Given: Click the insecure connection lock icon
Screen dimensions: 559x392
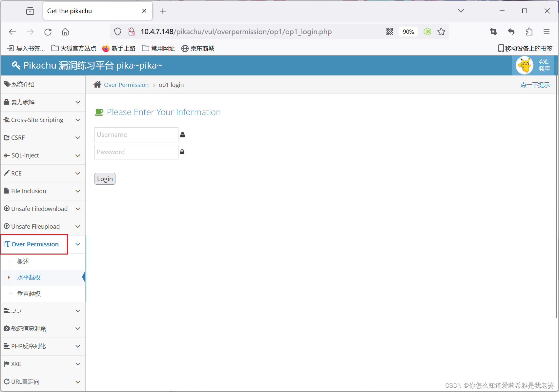Looking at the screenshot, I should [x=132, y=32].
